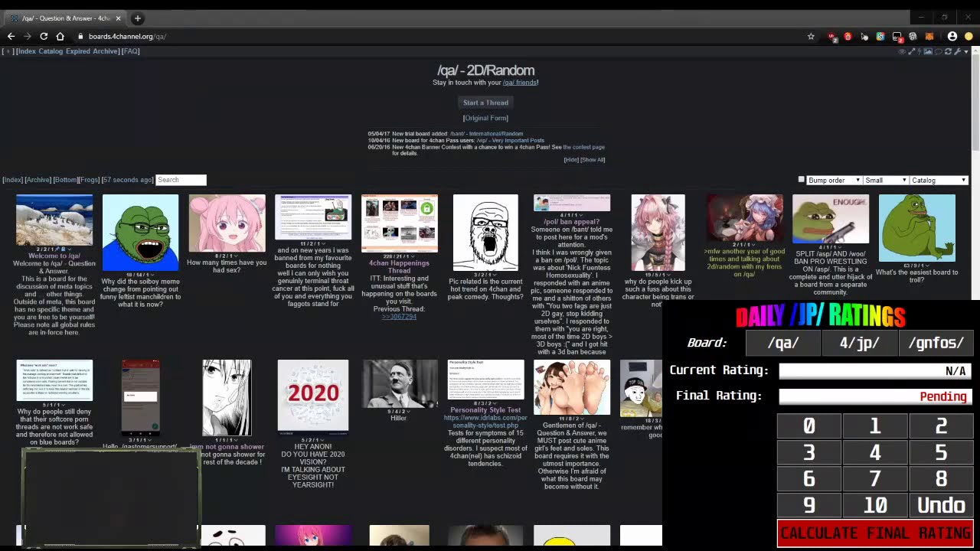Expand the board list arrow in brackets
Viewport: 980px width, 551px height.
(8, 51)
